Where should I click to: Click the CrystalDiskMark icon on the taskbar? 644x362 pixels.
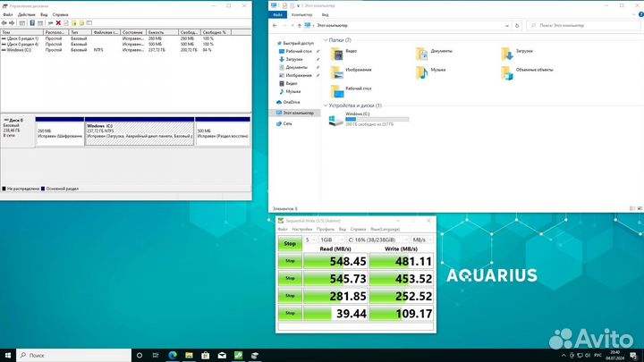click(238, 355)
